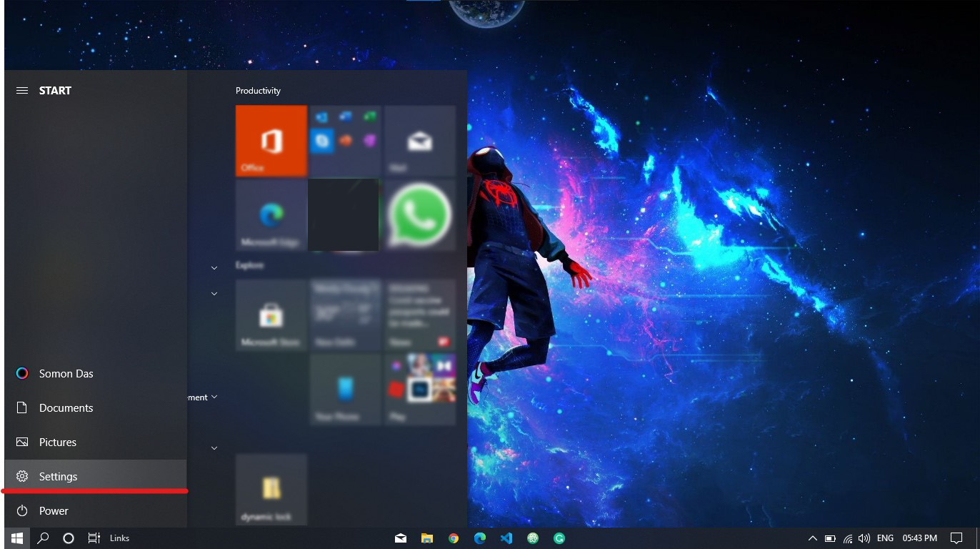
Task: Launch Google Chrome from the taskbar
Action: click(x=454, y=538)
